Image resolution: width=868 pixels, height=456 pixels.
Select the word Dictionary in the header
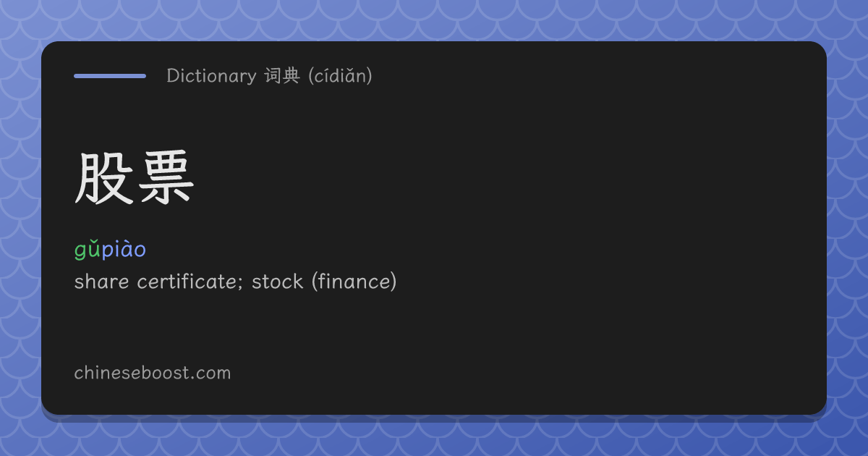tap(211, 75)
